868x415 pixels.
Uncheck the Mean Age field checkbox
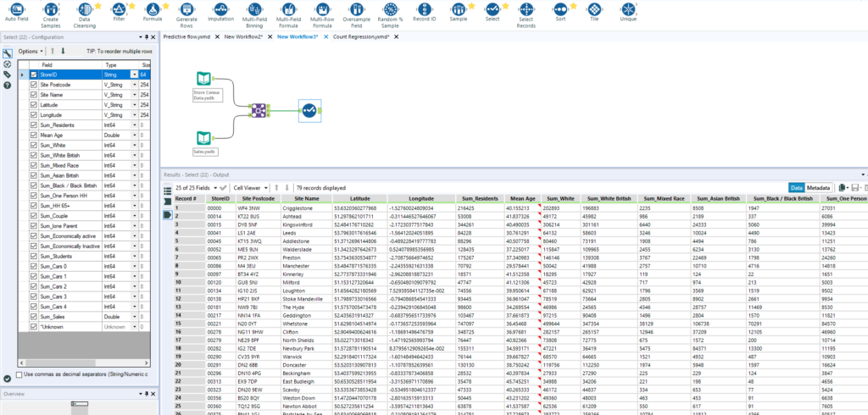click(x=34, y=135)
